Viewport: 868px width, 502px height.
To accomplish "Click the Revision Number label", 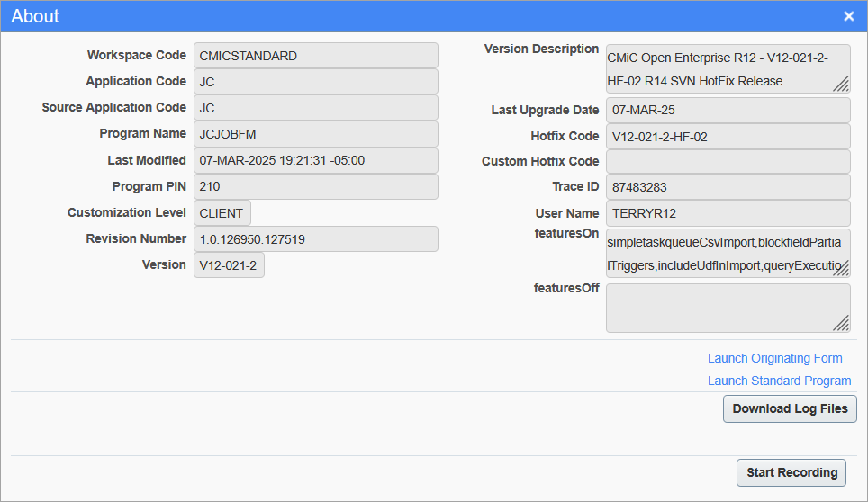I will [x=136, y=238].
